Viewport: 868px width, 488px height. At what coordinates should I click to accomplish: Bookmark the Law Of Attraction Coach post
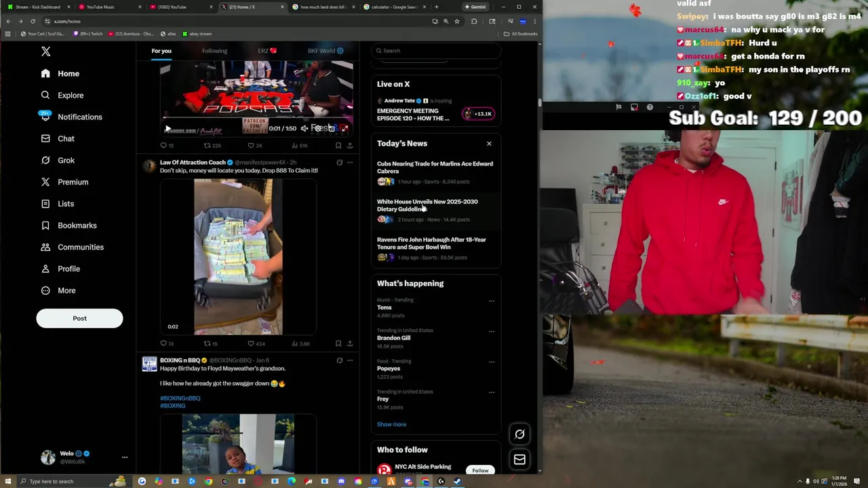(x=338, y=344)
